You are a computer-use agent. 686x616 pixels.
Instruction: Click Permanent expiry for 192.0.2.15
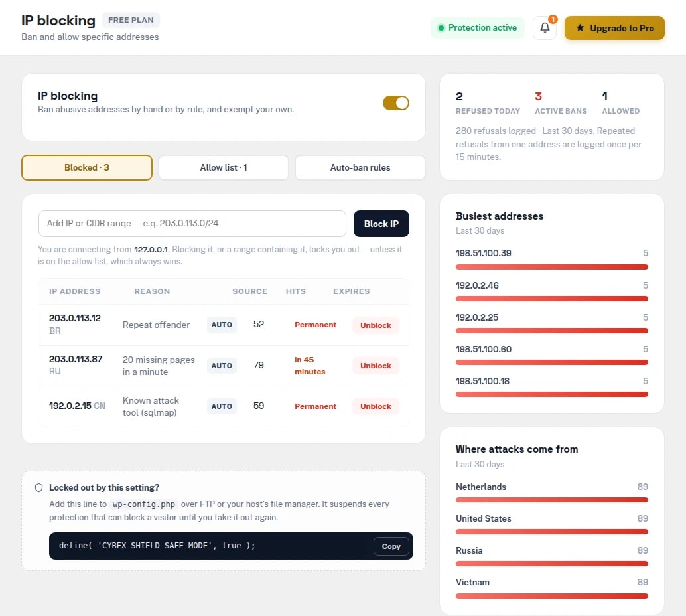pos(315,406)
